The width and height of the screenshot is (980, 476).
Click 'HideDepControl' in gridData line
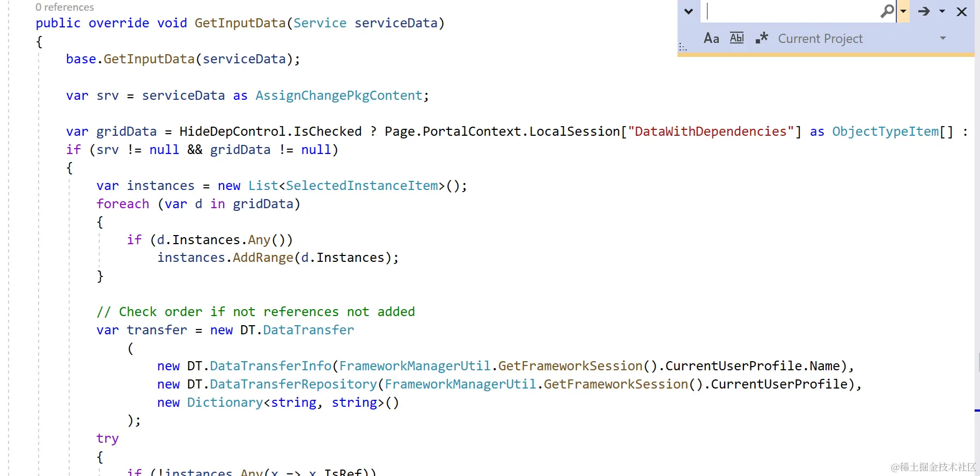click(233, 131)
